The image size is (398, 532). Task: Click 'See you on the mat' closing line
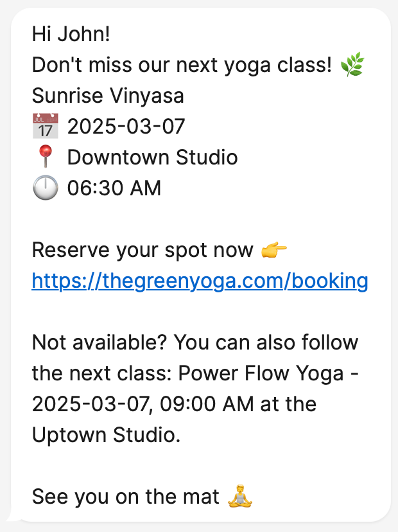[125, 497]
